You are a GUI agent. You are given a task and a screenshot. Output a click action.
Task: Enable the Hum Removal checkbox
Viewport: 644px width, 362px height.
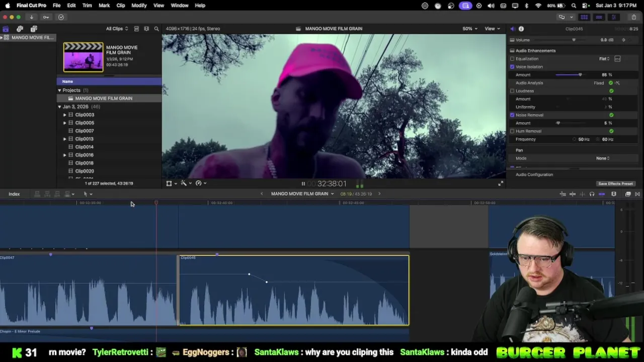tap(512, 131)
